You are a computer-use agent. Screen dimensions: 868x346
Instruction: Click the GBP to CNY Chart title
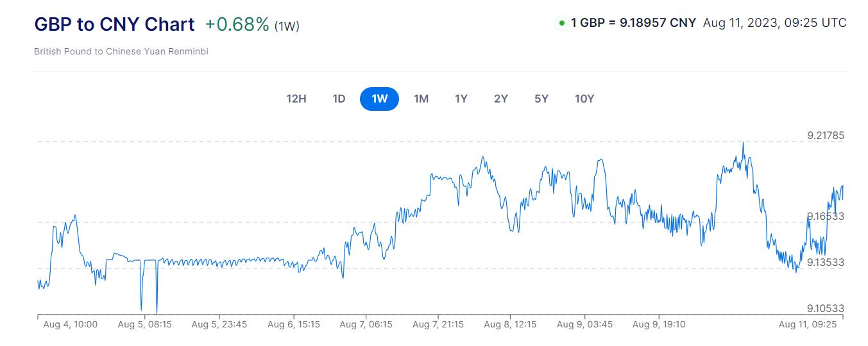click(x=114, y=24)
